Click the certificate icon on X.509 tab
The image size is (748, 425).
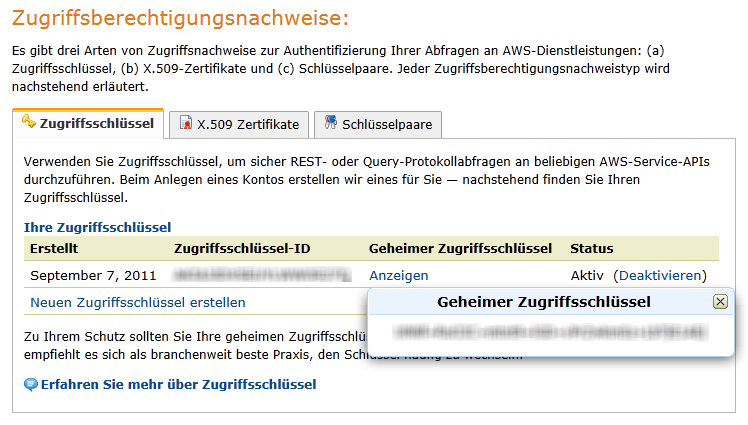tap(185, 125)
